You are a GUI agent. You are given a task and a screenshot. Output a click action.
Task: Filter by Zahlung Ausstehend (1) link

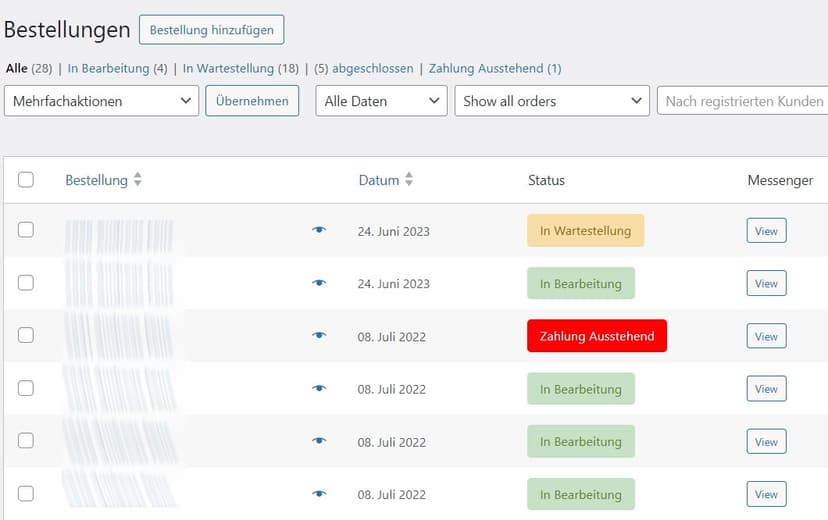(x=495, y=69)
